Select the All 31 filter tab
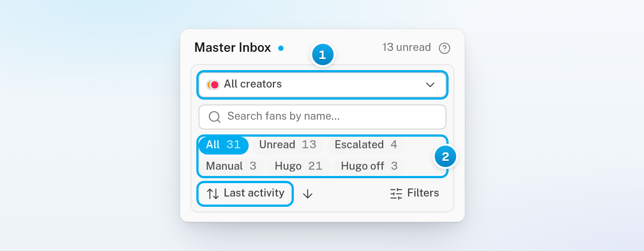644x251 pixels. [223, 145]
